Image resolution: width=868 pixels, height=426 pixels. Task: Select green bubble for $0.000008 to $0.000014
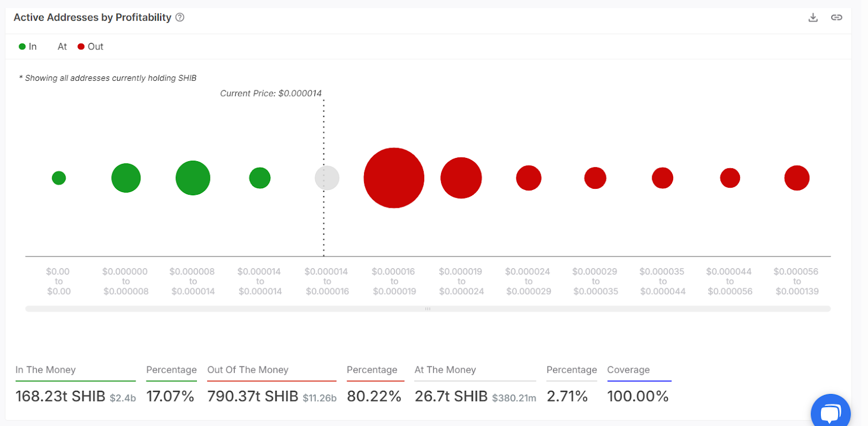[x=193, y=178]
